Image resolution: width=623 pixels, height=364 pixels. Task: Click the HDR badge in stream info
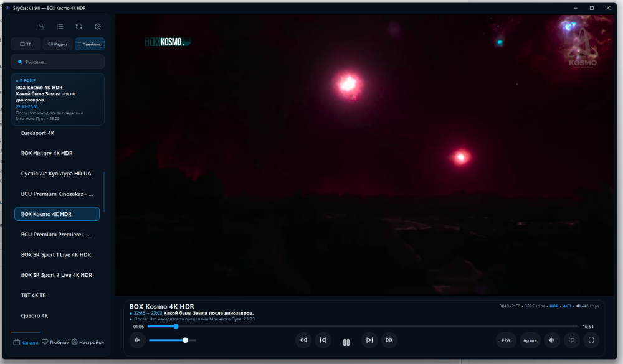554,306
